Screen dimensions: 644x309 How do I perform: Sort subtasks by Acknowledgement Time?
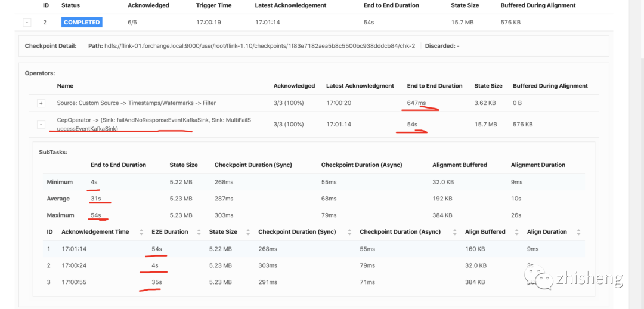[142, 231]
